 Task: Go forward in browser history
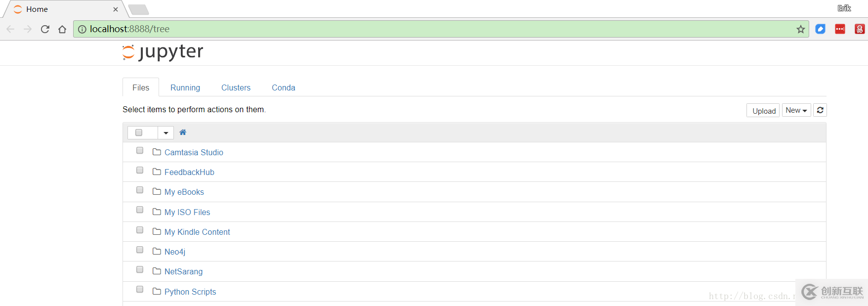click(28, 29)
